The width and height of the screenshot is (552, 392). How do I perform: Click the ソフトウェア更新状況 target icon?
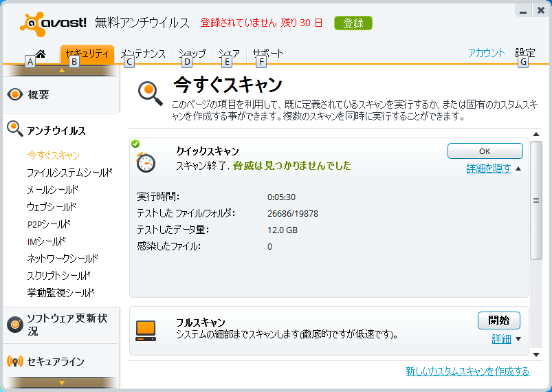tap(15, 325)
